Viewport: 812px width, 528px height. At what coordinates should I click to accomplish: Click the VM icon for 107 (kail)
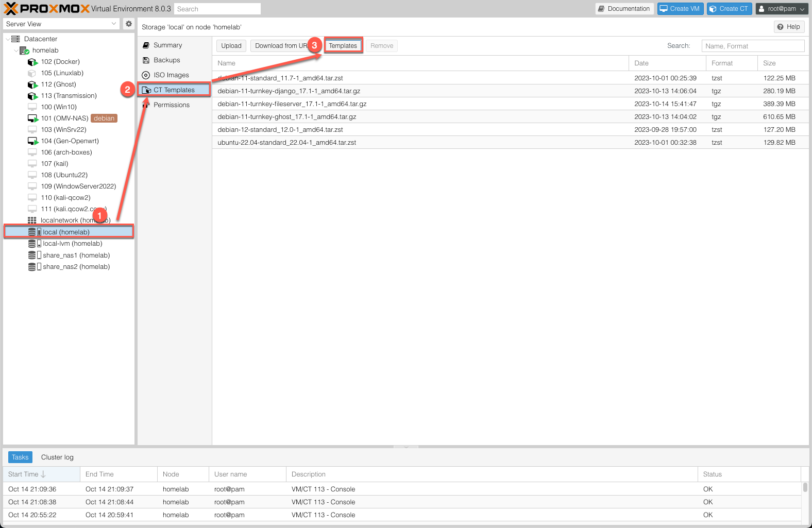(x=32, y=164)
